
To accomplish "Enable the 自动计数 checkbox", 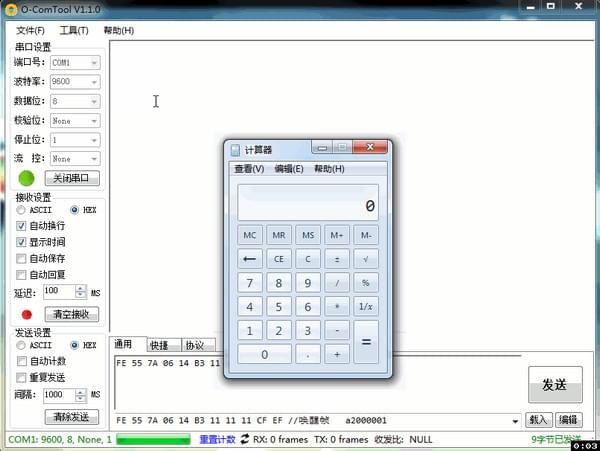I will point(22,361).
